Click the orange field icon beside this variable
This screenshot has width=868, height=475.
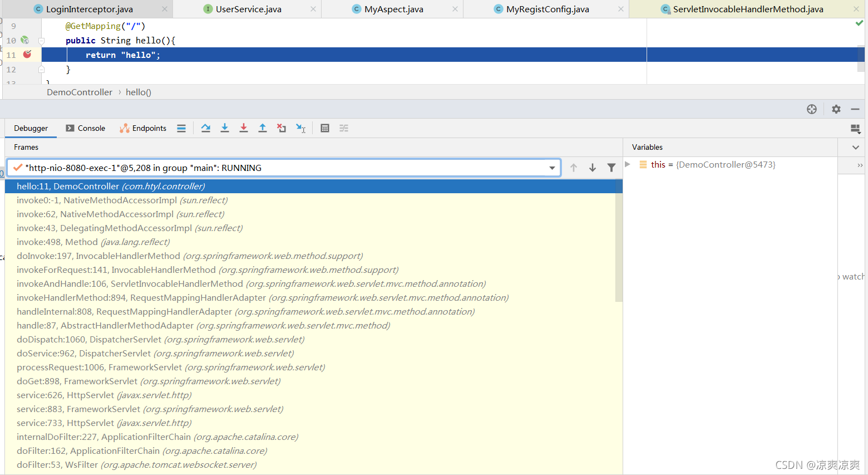pyautogui.click(x=643, y=165)
